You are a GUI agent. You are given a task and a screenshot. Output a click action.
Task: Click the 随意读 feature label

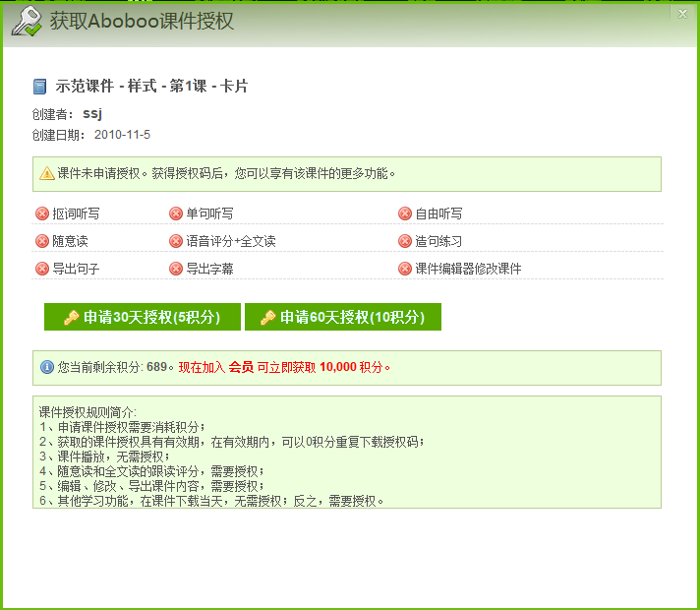tap(70, 241)
